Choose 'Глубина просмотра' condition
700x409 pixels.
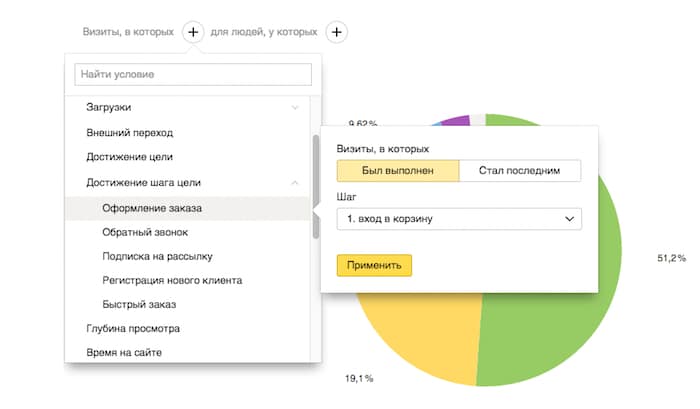click(x=133, y=328)
